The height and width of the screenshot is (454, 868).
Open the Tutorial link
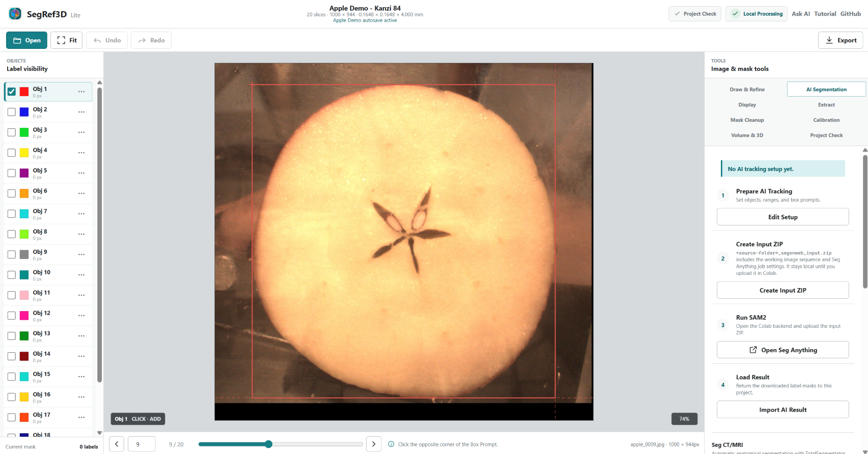point(825,14)
